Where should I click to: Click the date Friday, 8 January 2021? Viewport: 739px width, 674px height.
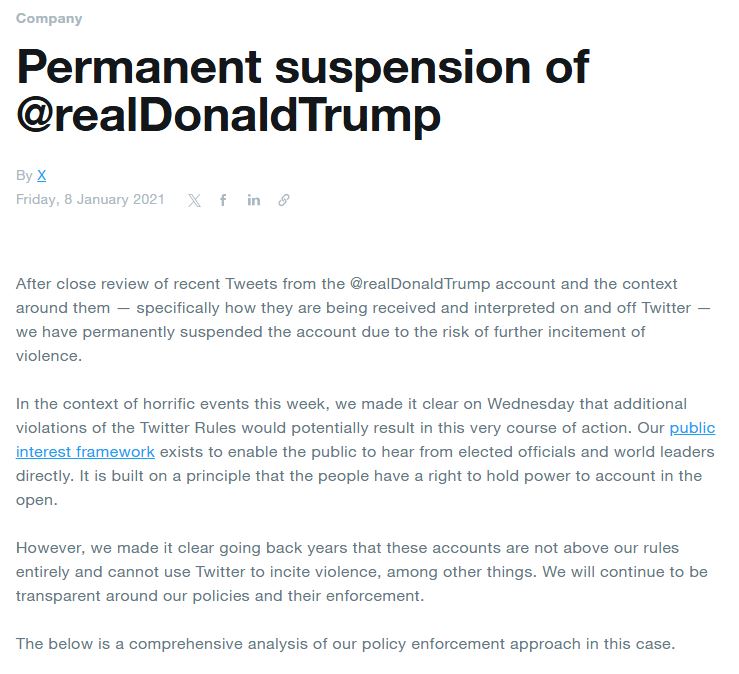(x=90, y=199)
